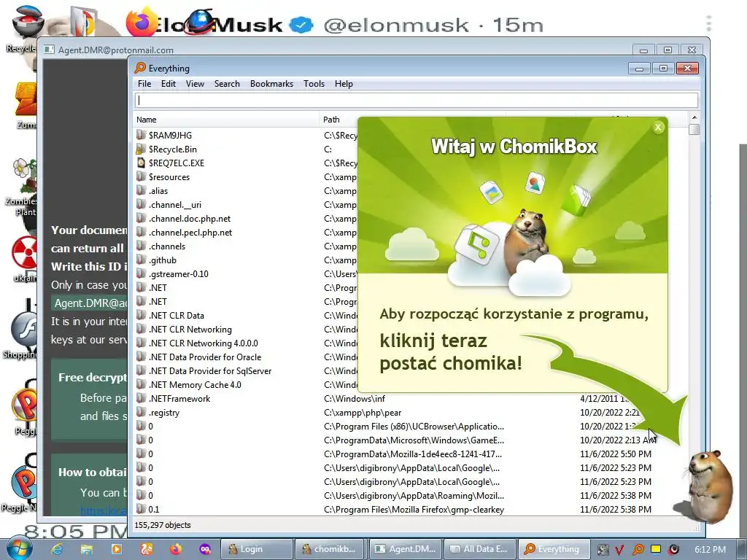
Task: Open the Help menu in Everything
Action: point(344,84)
